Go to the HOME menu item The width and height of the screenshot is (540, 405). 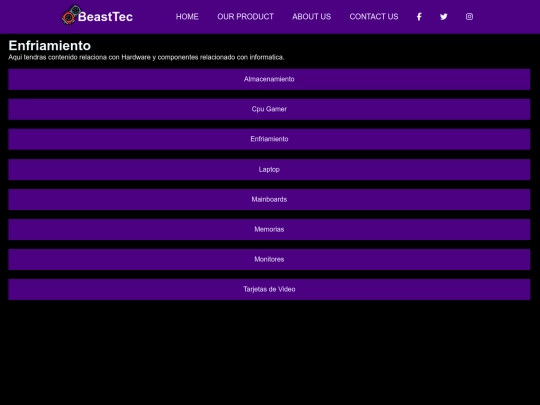(187, 17)
